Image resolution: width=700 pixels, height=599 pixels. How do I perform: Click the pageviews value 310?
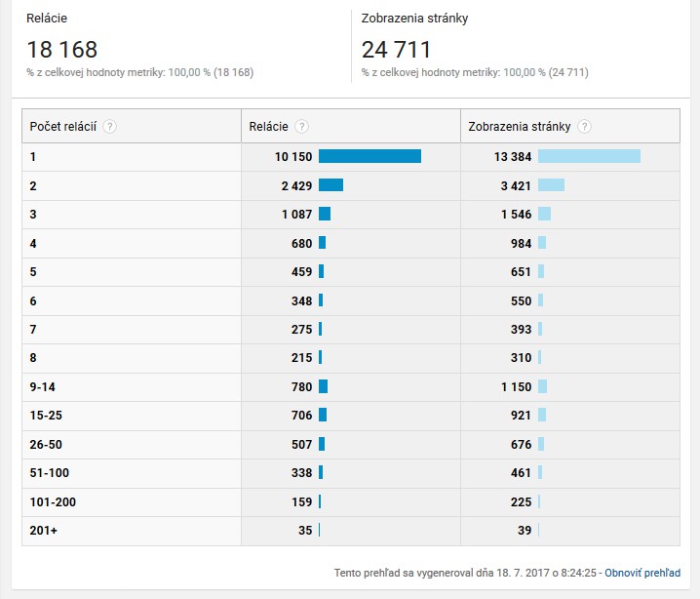pyautogui.click(x=521, y=358)
